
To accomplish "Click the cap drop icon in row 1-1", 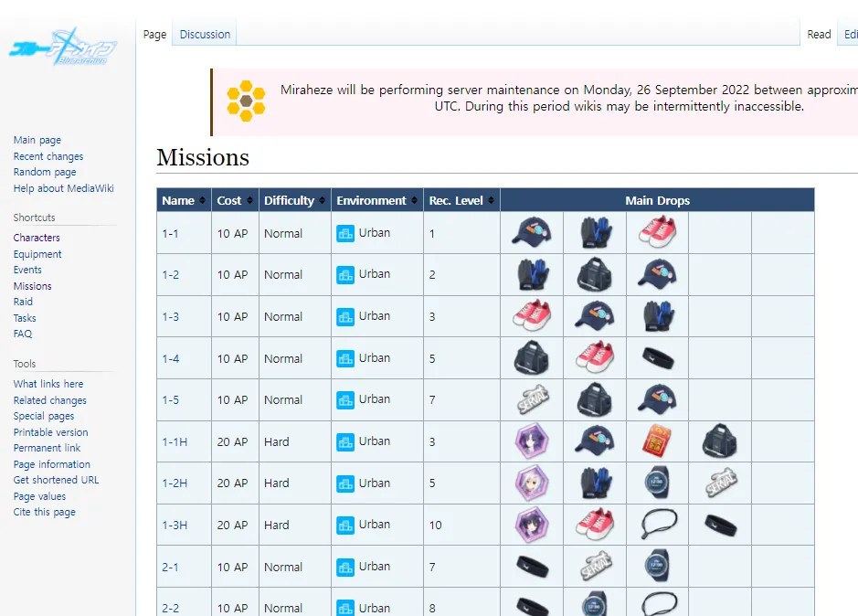I will tap(531, 233).
